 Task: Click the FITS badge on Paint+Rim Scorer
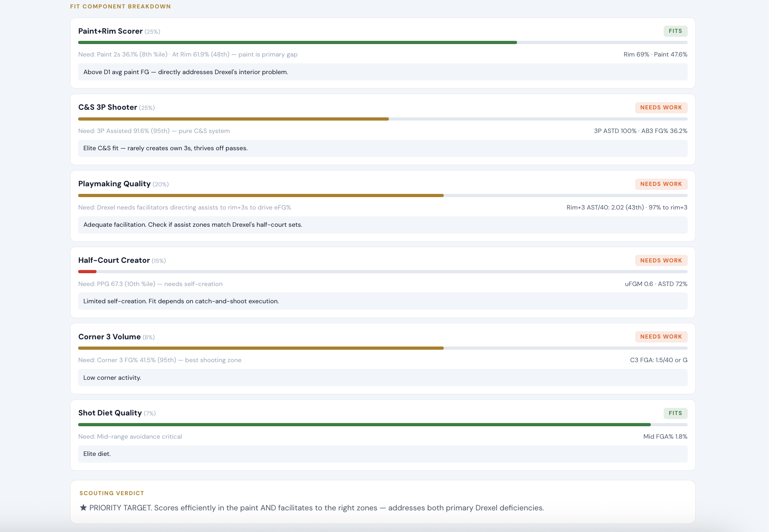coord(675,31)
